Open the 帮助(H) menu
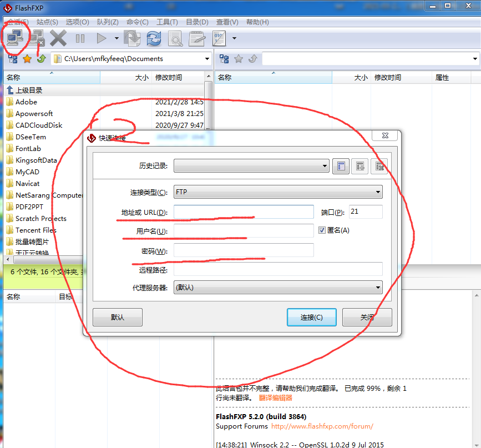The image size is (481, 448). (257, 22)
